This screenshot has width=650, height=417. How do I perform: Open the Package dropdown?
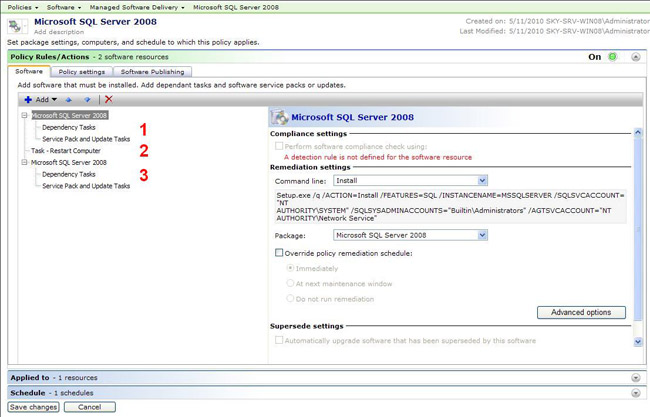pos(482,235)
